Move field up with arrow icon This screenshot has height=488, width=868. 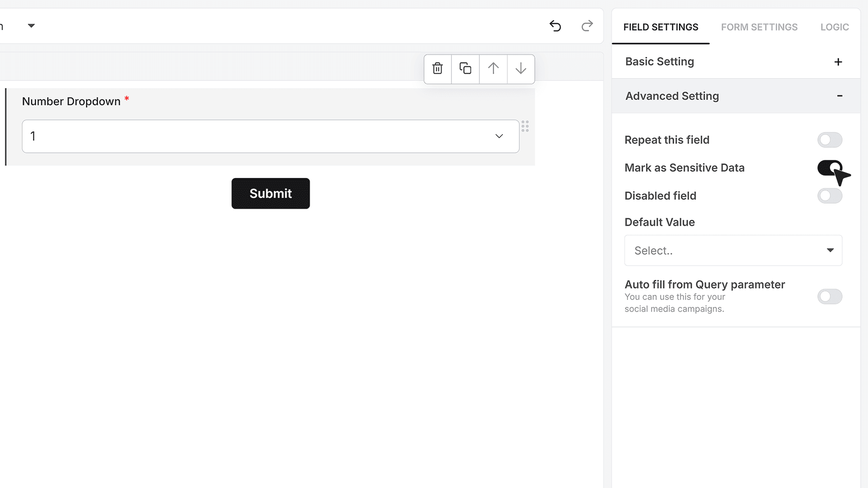point(493,69)
